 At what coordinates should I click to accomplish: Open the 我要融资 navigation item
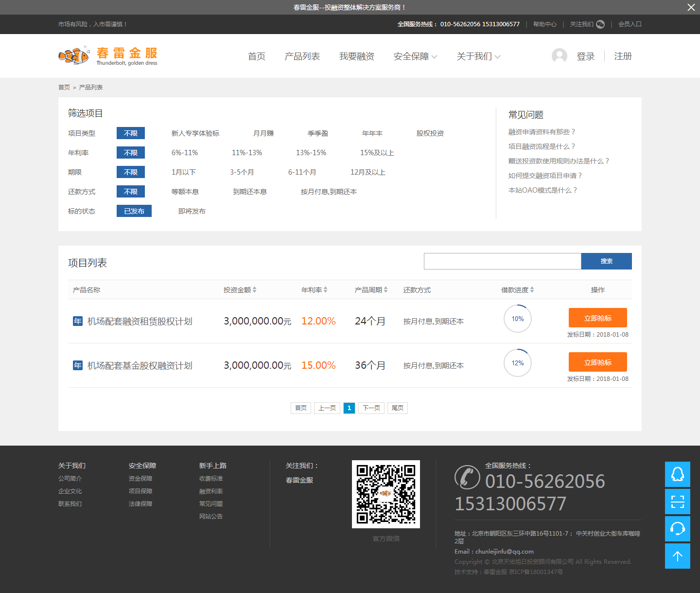coord(356,56)
